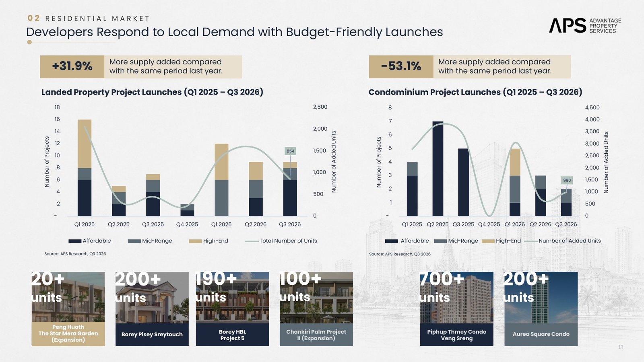The width and height of the screenshot is (644, 362).
Task: Click the Number of Added Units legend entry
Action: [x=562, y=241]
